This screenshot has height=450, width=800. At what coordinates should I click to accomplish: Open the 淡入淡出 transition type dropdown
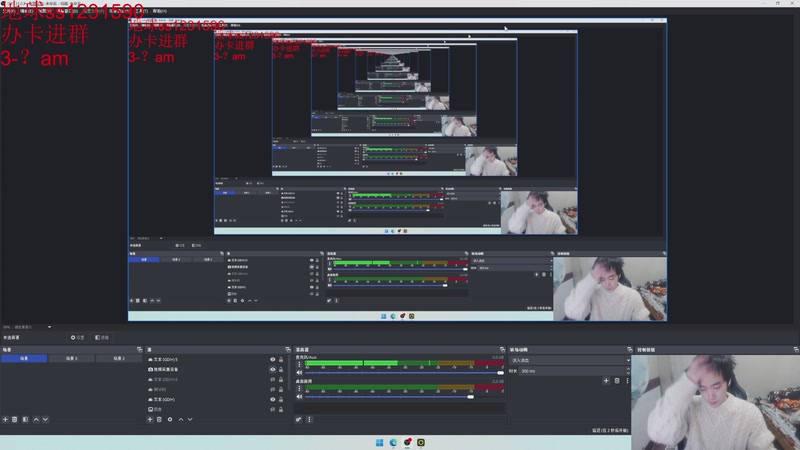coord(570,360)
